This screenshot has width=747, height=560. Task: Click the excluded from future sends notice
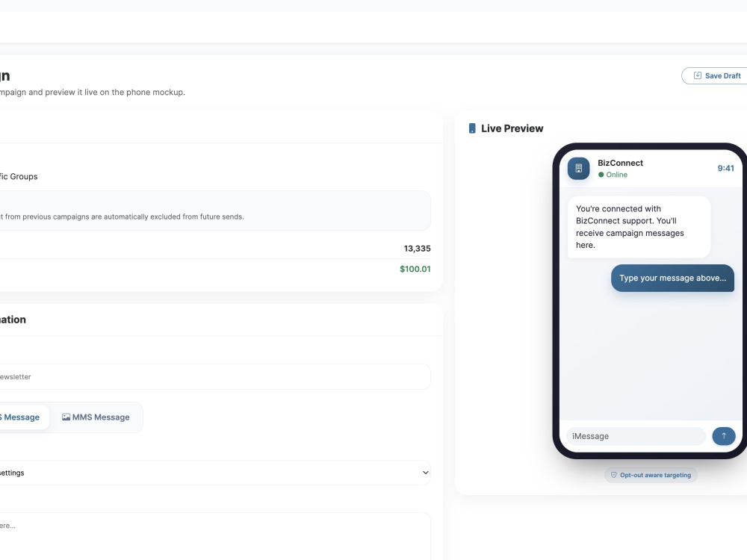coord(215,211)
